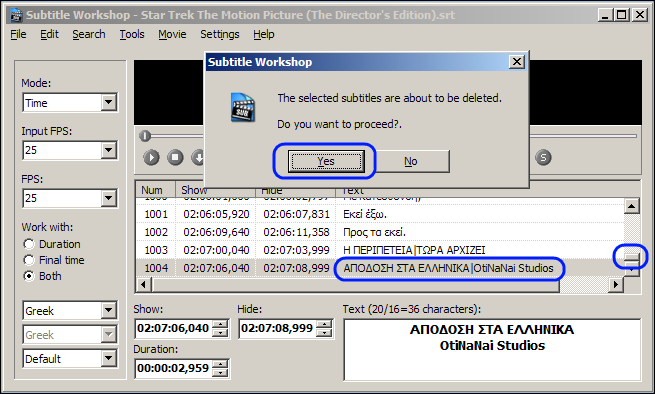This screenshot has width=655, height=394.
Task: Click the Show time input field
Action: (173, 328)
